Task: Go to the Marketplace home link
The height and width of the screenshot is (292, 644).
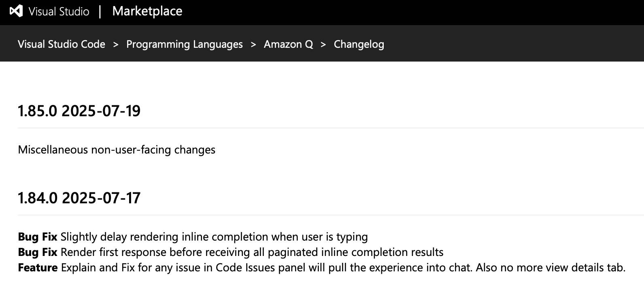Action: coord(147,11)
